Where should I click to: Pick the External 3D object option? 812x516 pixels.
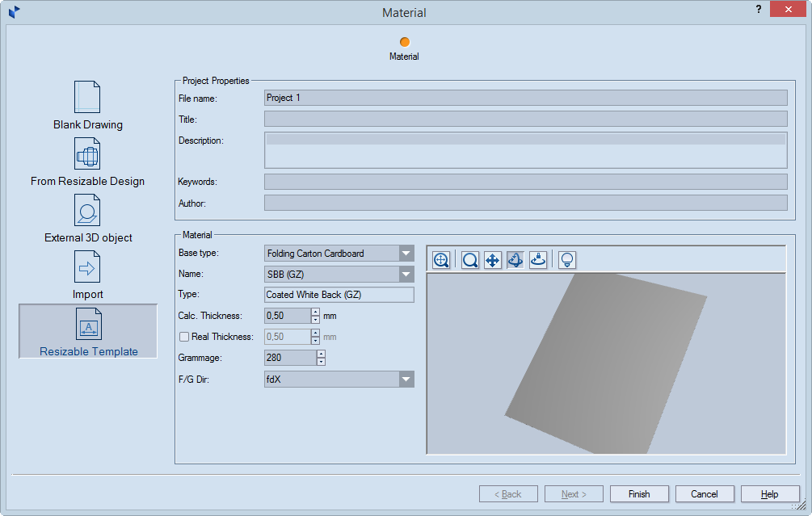point(87,219)
